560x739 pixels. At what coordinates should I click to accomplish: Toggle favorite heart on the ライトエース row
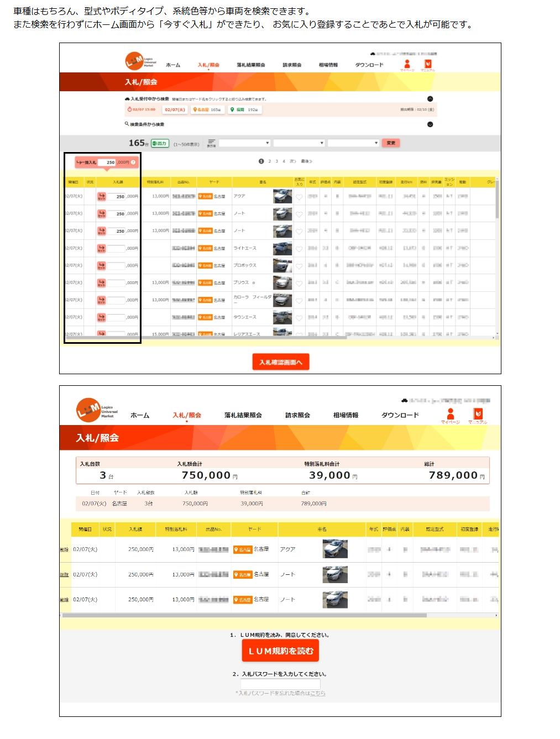[x=299, y=249]
